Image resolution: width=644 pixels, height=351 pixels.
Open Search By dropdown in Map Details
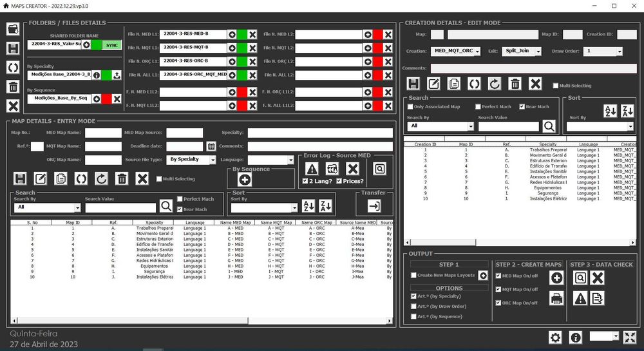pyautogui.click(x=77, y=208)
